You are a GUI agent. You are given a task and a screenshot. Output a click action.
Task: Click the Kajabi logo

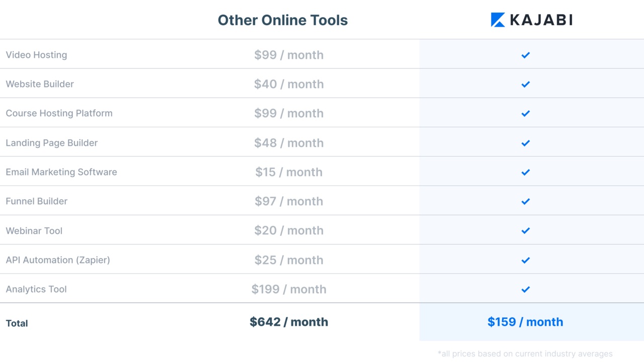531,20
